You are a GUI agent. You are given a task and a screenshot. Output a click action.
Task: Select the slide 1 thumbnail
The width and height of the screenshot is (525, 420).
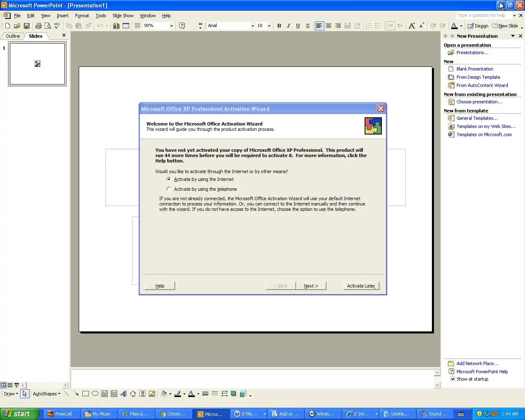tap(37, 64)
